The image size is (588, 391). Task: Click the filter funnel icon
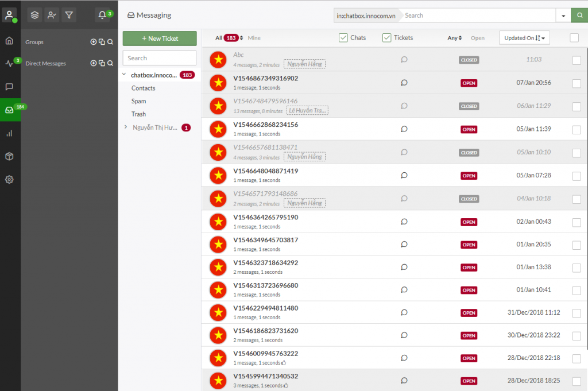(x=69, y=15)
